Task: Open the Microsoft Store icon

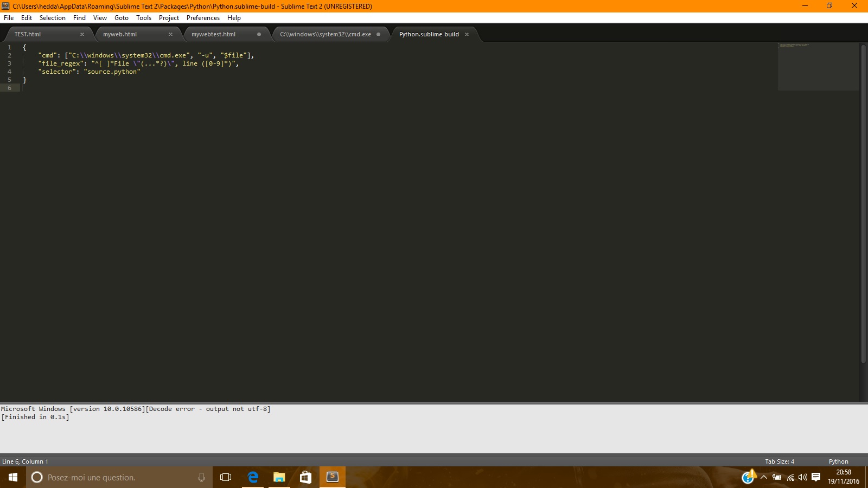Action: [305, 478]
